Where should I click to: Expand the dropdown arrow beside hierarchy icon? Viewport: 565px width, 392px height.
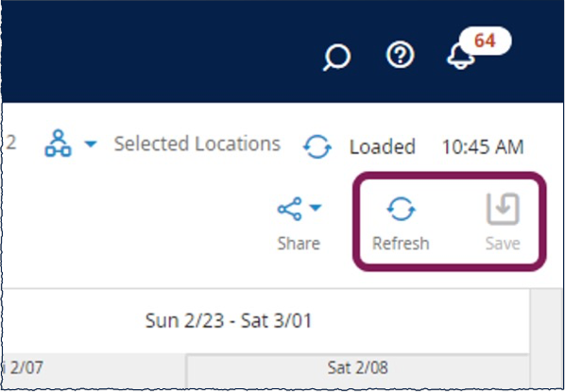(x=91, y=145)
